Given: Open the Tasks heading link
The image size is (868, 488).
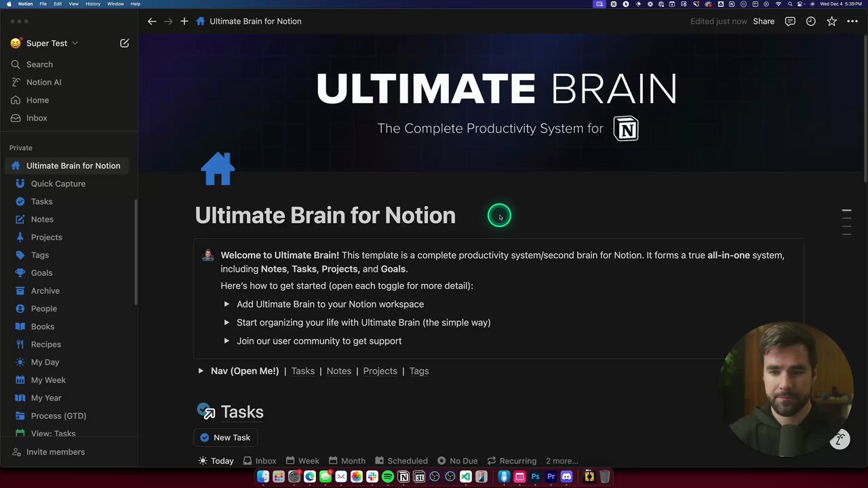Looking at the screenshot, I should [x=242, y=412].
